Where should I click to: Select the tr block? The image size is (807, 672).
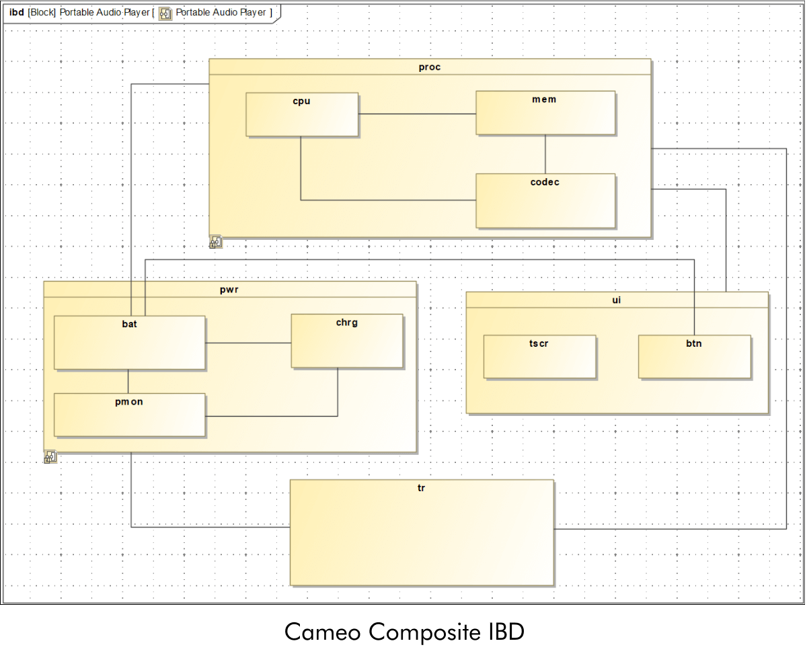421,531
